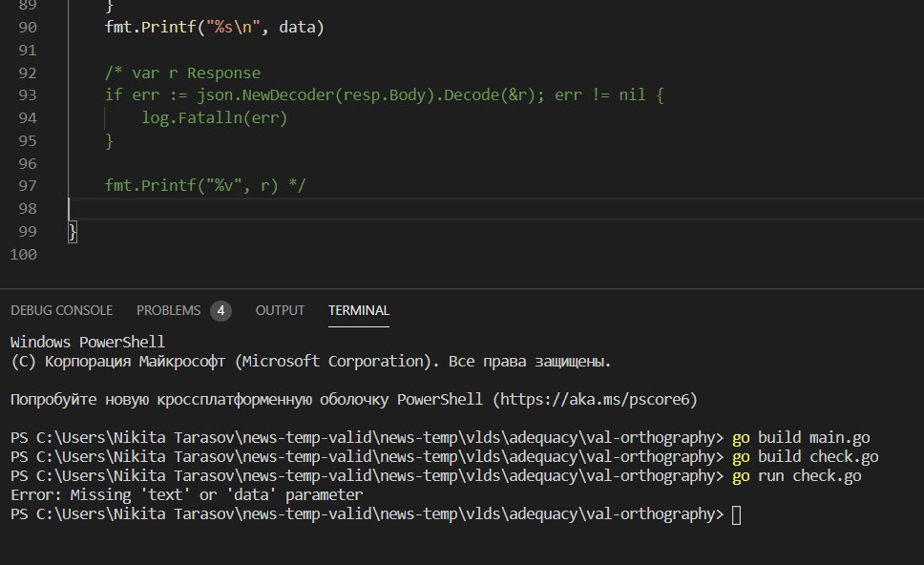Focus the terminal cursor at the last prompt
Screen dimensions: 924x565
735,514
